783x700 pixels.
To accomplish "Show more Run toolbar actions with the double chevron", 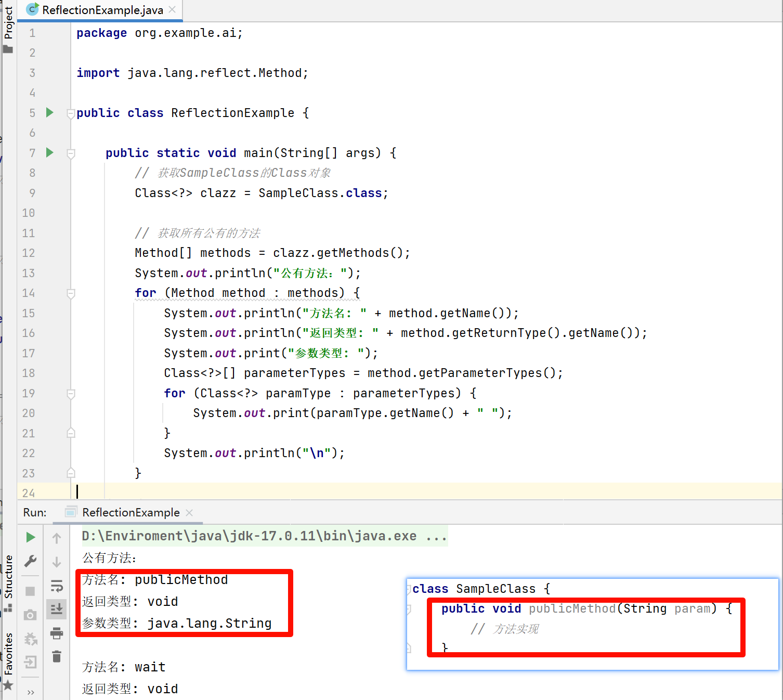I will click(31, 692).
